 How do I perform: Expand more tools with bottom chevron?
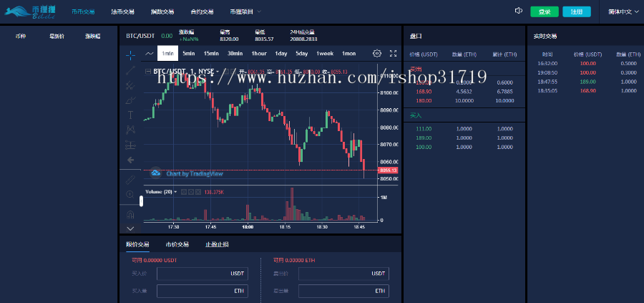click(131, 229)
